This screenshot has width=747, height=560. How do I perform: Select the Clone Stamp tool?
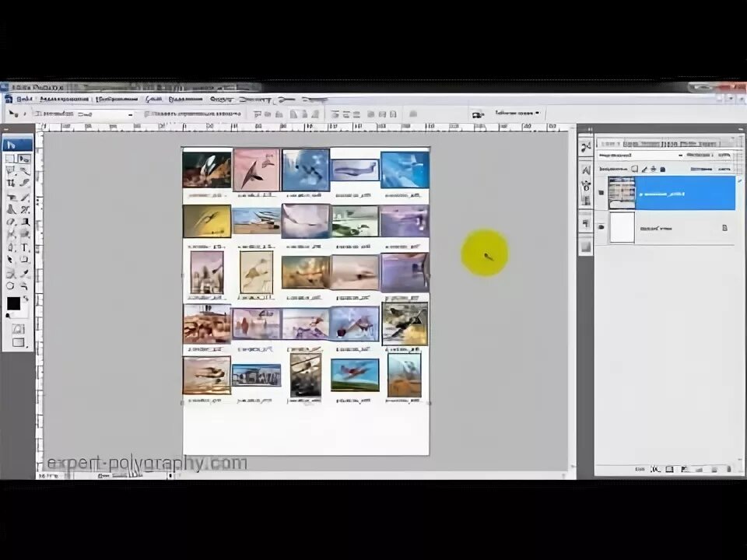(x=10, y=209)
